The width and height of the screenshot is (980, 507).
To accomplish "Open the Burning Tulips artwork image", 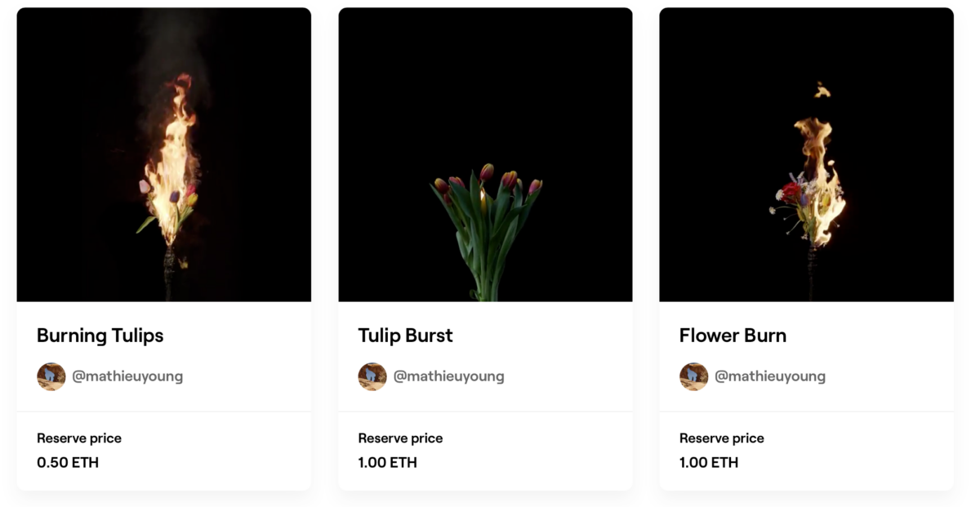I will 163,155.
